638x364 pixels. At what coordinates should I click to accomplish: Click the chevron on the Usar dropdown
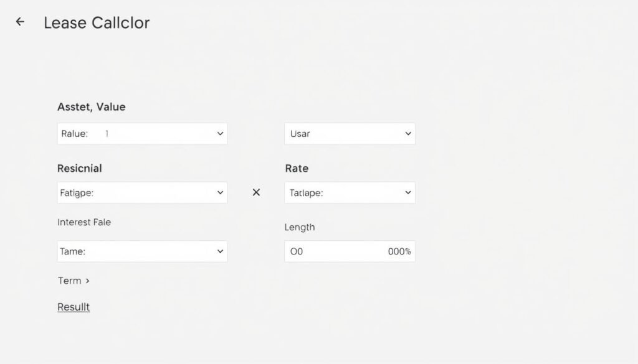(408, 133)
